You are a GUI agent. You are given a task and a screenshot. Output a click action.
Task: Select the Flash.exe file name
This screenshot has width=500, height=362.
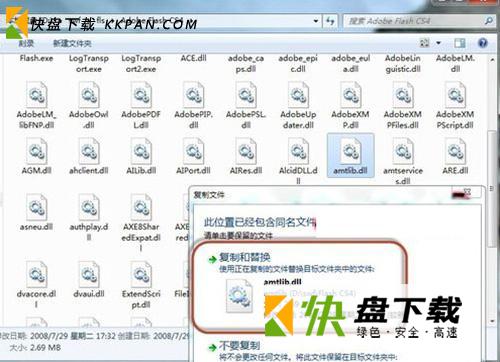[x=36, y=58]
